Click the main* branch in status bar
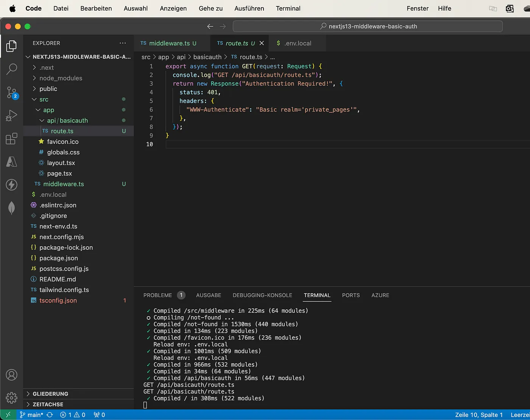This screenshot has height=420, width=530. coord(36,415)
